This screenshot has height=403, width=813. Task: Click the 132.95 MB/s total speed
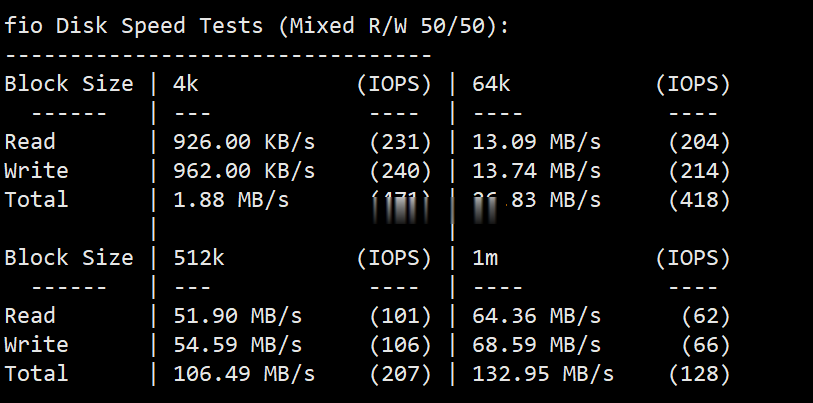tap(543, 374)
